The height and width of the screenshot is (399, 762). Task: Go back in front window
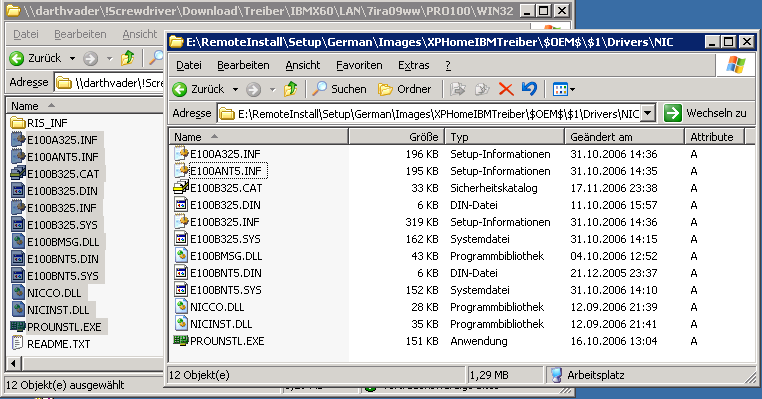coord(198,89)
